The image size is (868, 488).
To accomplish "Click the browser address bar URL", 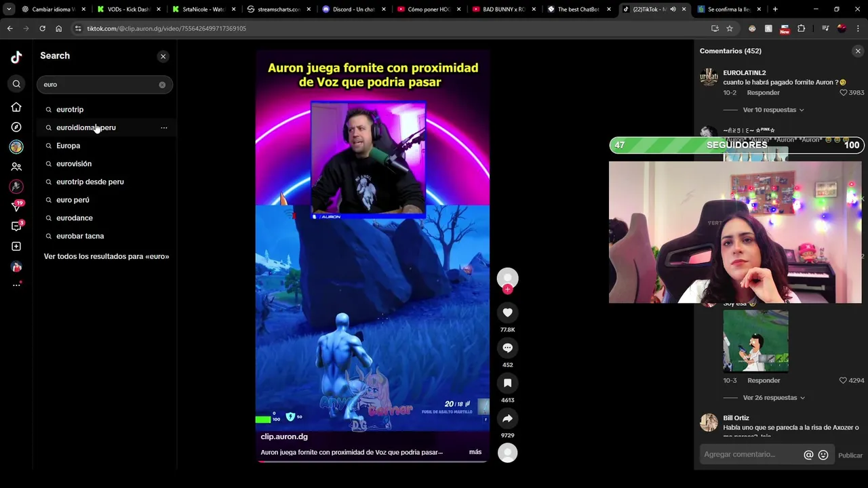I will pos(166,28).
